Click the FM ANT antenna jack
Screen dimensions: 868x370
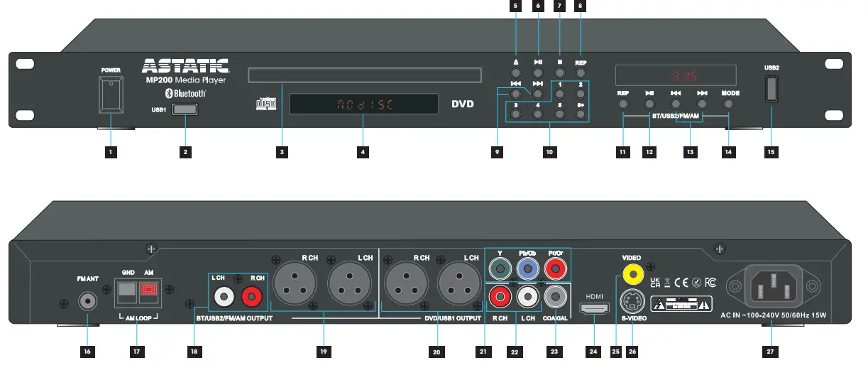click(x=87, y=301)
